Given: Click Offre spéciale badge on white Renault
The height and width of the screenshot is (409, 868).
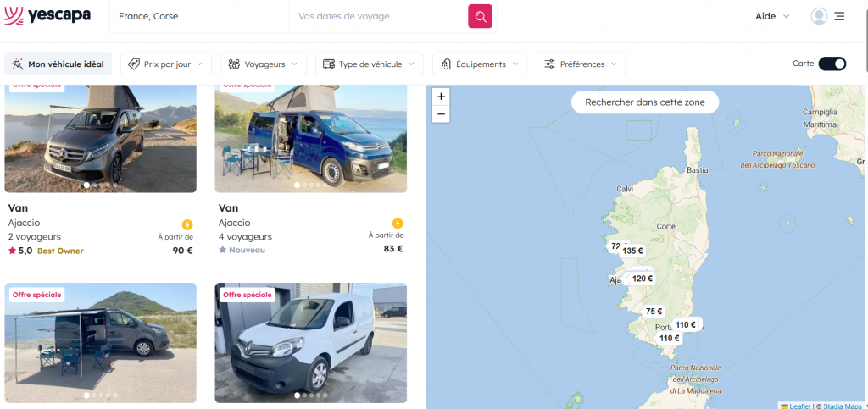Looking at the screenshot, I should (x=247, y=295).
